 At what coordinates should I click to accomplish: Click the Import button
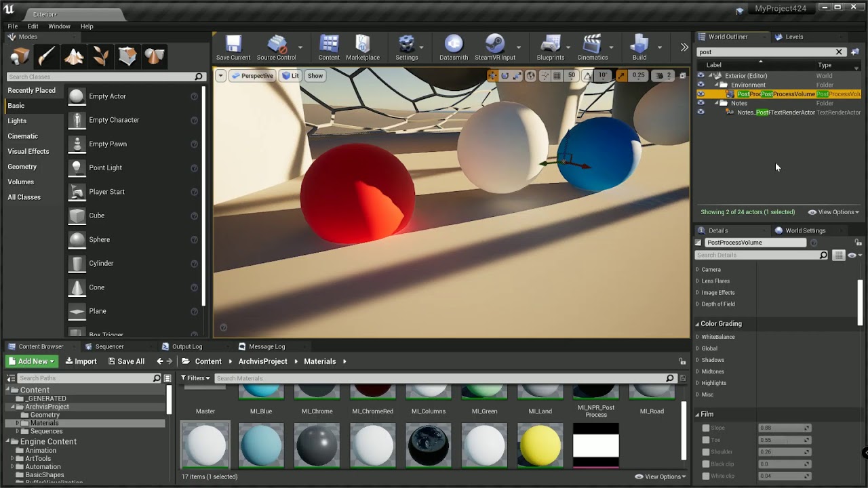(81, 361)
